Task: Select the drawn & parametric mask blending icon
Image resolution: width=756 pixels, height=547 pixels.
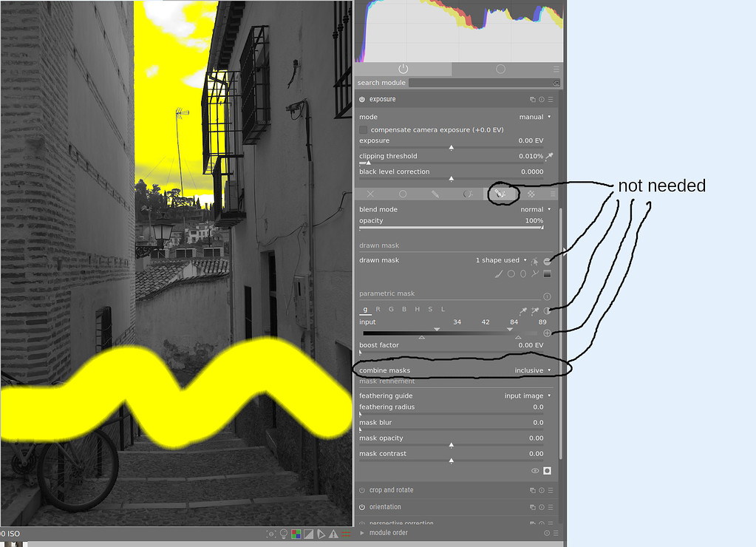Action: point(500,194)
